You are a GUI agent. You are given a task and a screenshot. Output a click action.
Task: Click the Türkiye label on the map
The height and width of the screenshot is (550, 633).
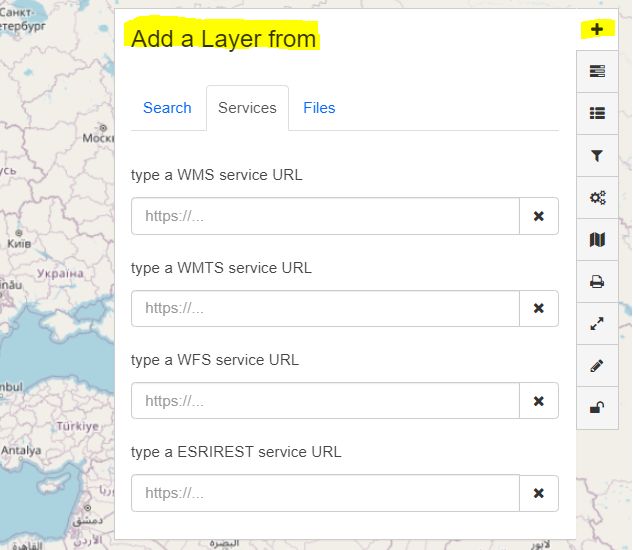click(x=78, y=426)
